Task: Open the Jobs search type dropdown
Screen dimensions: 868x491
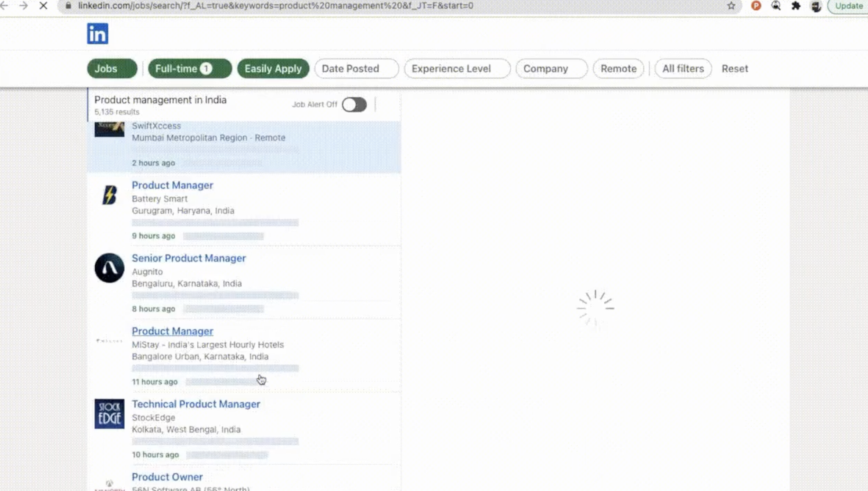Action: pos(112,69)
